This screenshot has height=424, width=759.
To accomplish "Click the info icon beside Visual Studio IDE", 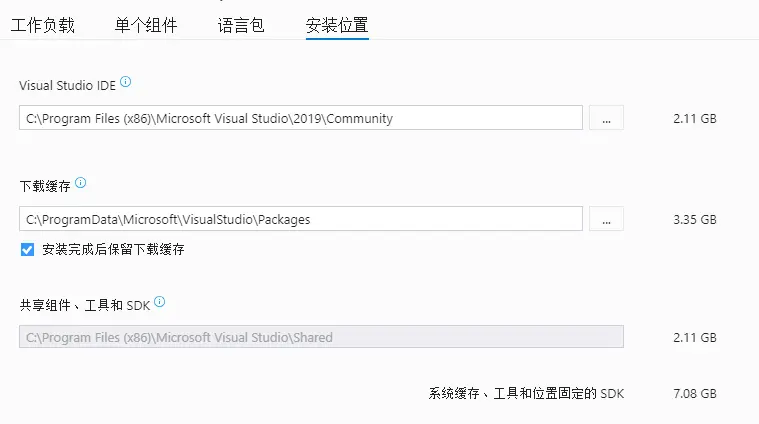I will [x=125, y=81].
